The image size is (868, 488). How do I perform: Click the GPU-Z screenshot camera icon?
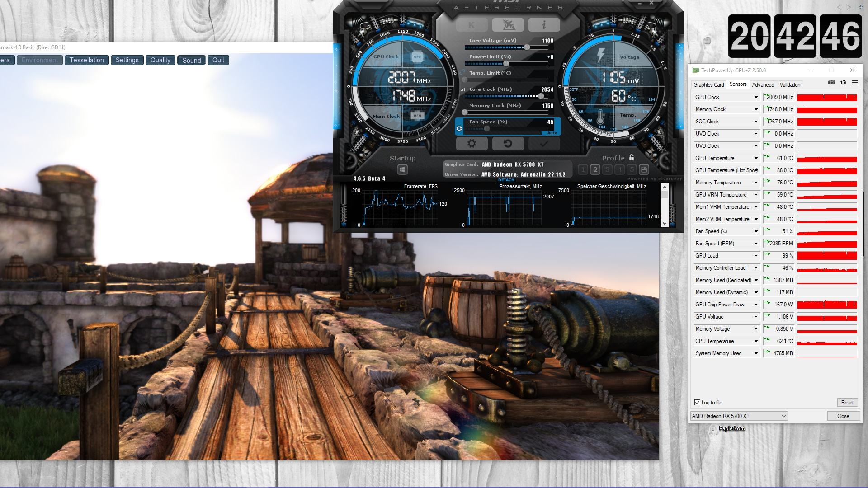pyautogui.click(x=831, y=82)
